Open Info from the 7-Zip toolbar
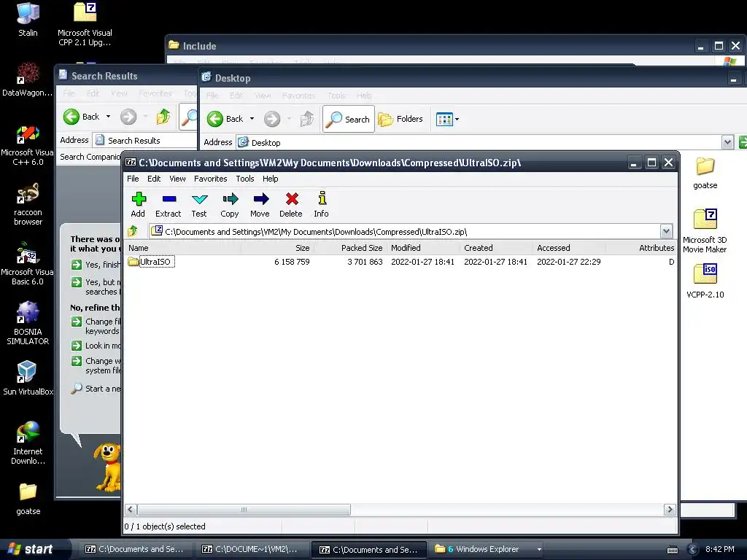747x560 pixels. pos(322,205)
